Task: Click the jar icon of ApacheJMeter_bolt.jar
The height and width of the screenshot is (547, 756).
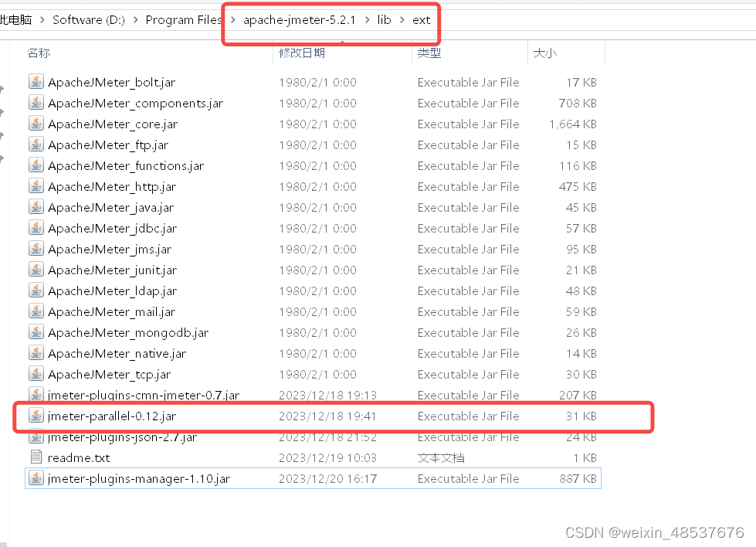Action: coord(36,82)
